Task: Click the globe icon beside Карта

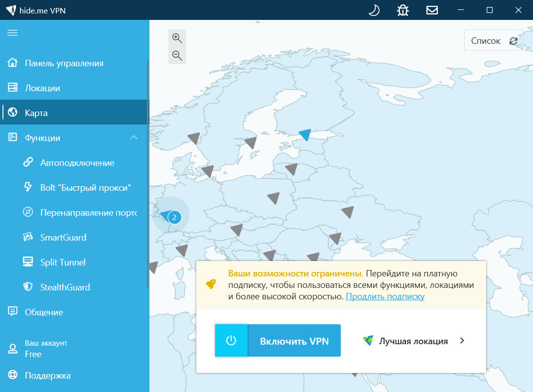Action: pyautogui.click(x=12, y=112)
